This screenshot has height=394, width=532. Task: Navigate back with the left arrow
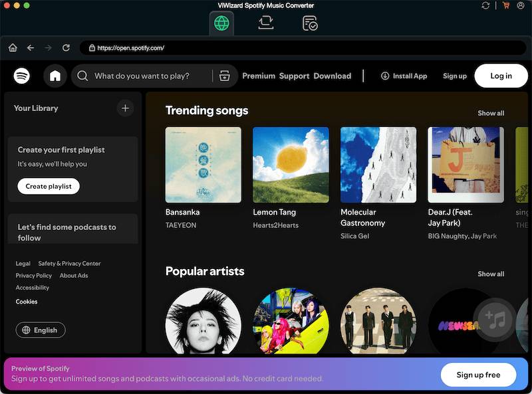pyautogui.click(x=31, y=48)
